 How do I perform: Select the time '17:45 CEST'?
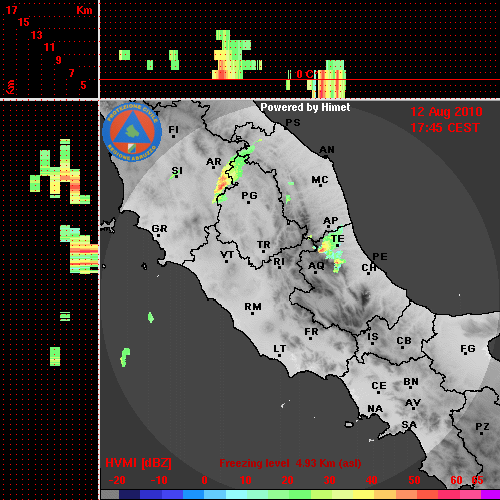445,128
